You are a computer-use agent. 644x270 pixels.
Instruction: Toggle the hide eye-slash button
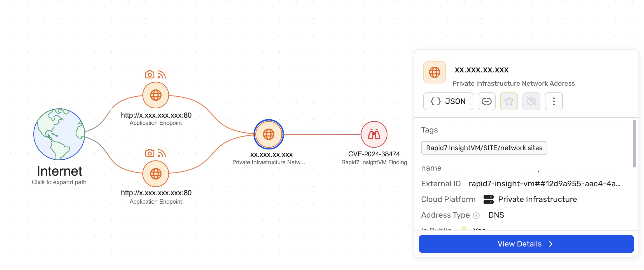coord(531,101)
